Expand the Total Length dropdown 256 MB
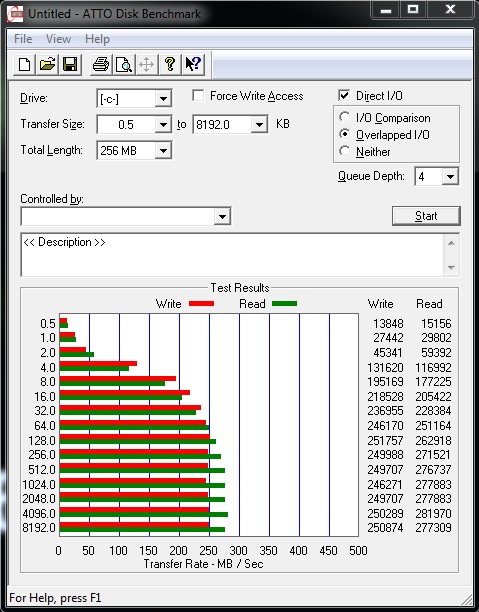Image resolution: width=479 pixels, height=612 pixels. click(x=163, y=151)
